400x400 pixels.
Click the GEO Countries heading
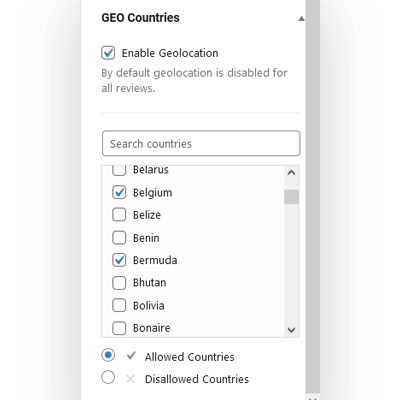(140, 18)
